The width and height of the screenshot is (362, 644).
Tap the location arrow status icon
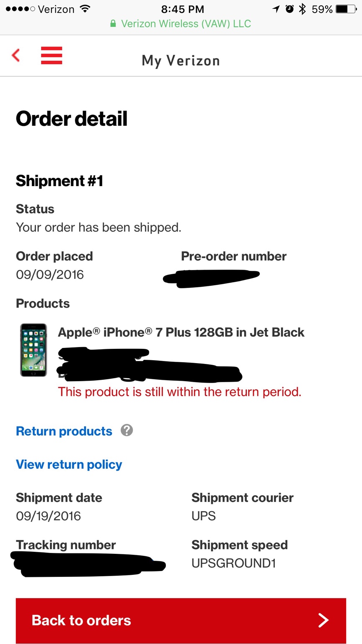(x=276, y=9)
